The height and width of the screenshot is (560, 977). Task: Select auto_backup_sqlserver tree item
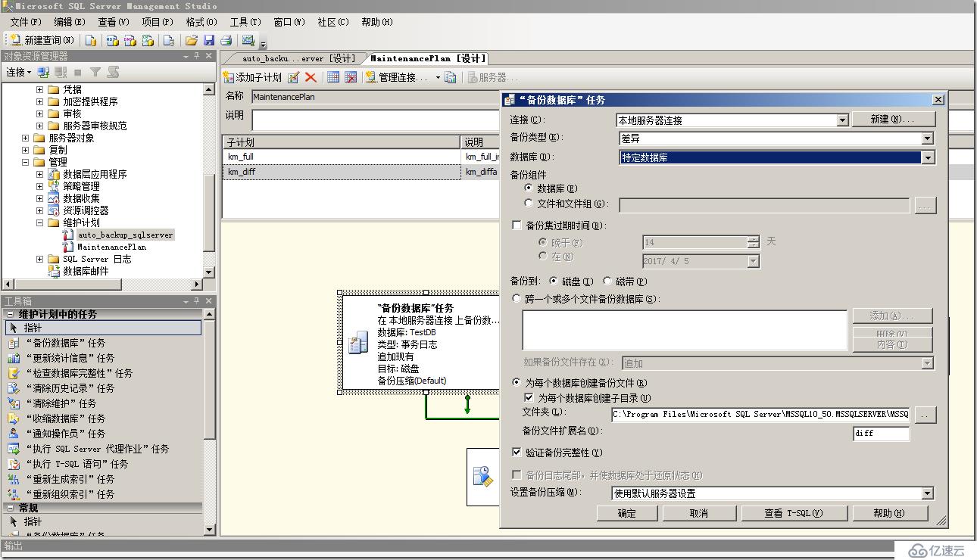coord(126,235)
